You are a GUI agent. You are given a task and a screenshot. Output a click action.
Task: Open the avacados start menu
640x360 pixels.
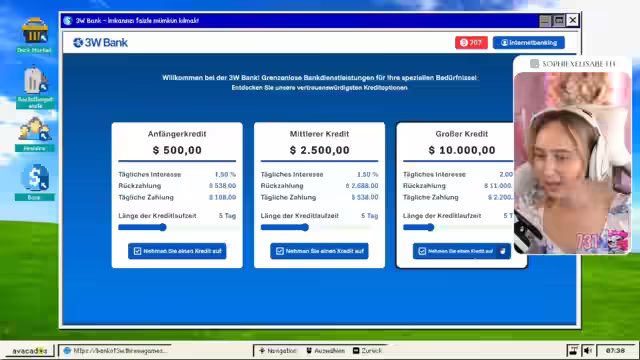pos(29,351)
